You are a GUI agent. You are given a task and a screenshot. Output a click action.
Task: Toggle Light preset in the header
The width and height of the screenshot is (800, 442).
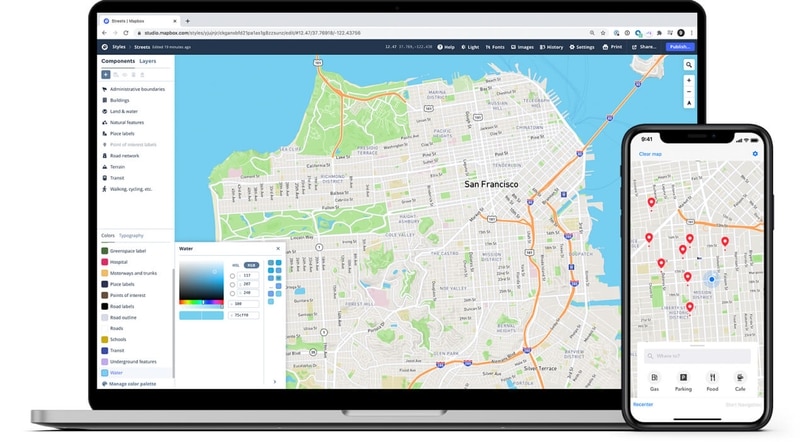(x=470, y=47)
